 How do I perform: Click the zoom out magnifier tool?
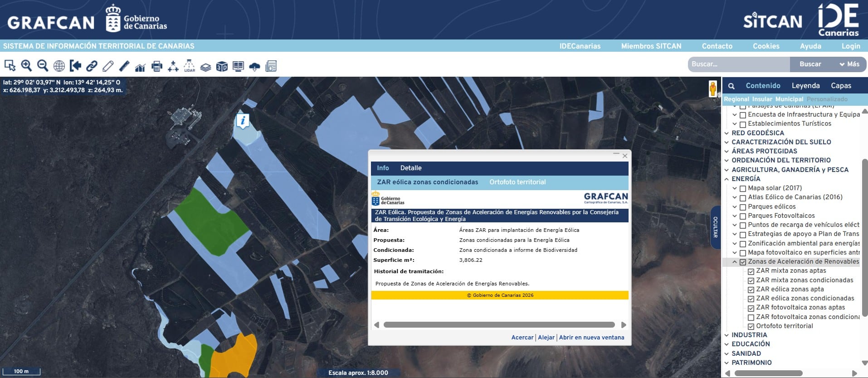click(x=43, y=66)
